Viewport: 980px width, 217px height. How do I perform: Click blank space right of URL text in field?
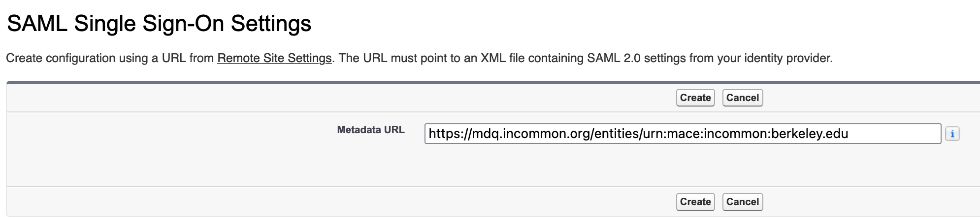[x=894, y=134]
